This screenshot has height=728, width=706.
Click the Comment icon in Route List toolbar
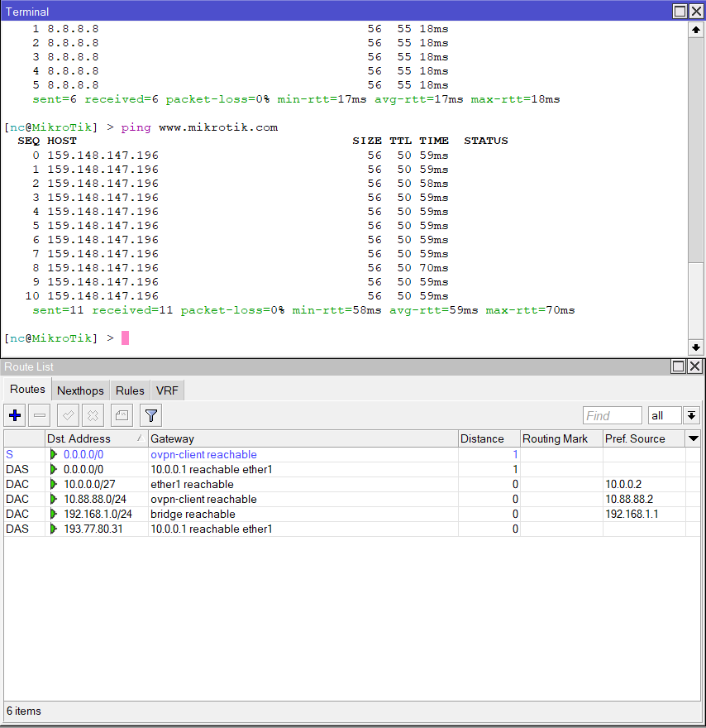click(x=121, y=415)
